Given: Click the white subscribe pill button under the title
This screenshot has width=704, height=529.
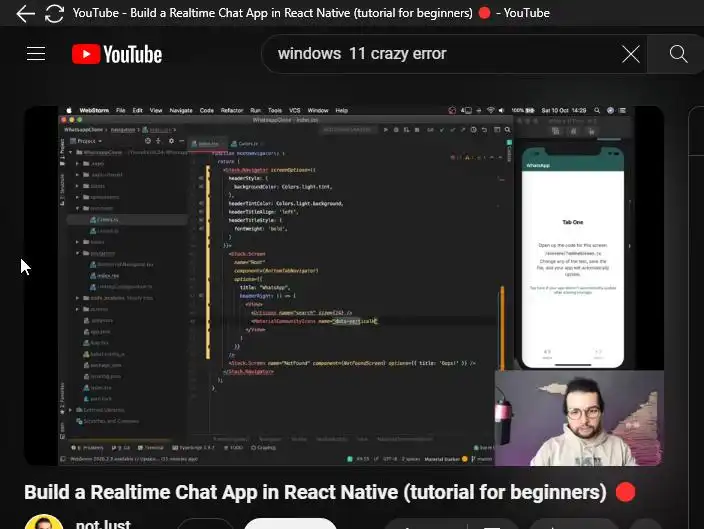Looking at the screenshot, I should [x=290, y=524].
